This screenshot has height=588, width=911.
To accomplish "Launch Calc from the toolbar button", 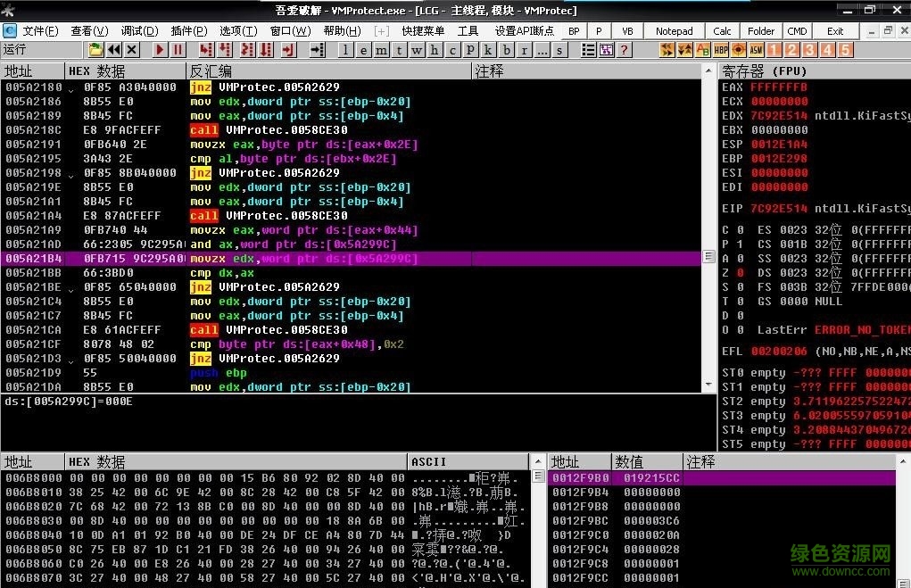I will click(722, 31).
